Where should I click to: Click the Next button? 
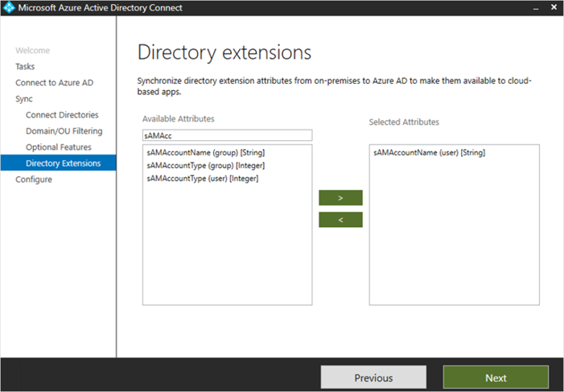496,378
